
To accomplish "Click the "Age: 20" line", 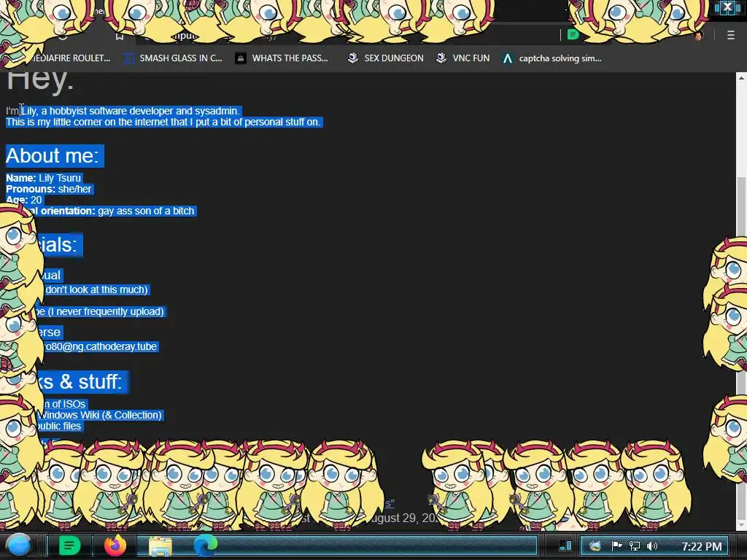I will [24, 200].
